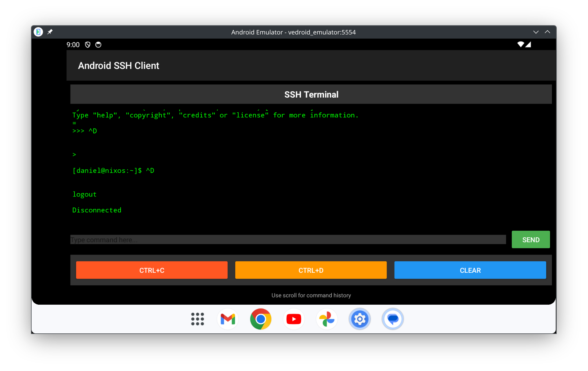The image size is (588, 371).
Task: Clear the terminal with CLEAR button
Action: [x=470, y=270]
